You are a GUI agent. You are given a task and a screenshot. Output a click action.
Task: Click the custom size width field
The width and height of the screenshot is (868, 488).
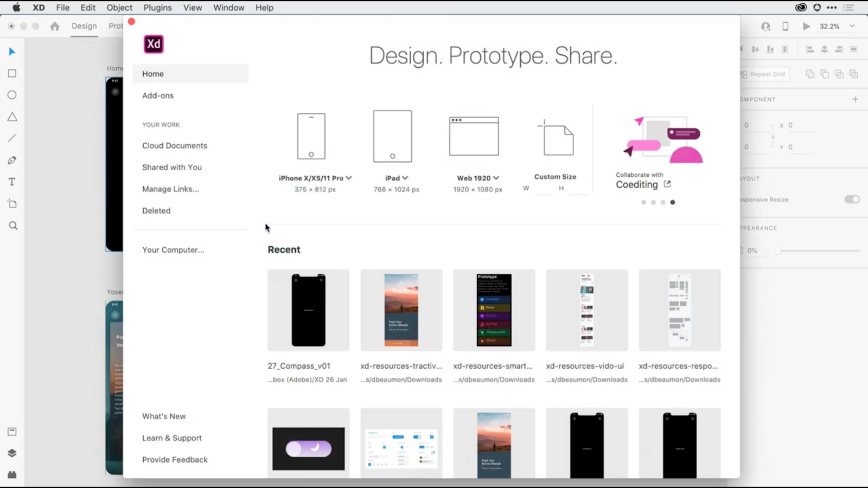click(x=543, y=189)
